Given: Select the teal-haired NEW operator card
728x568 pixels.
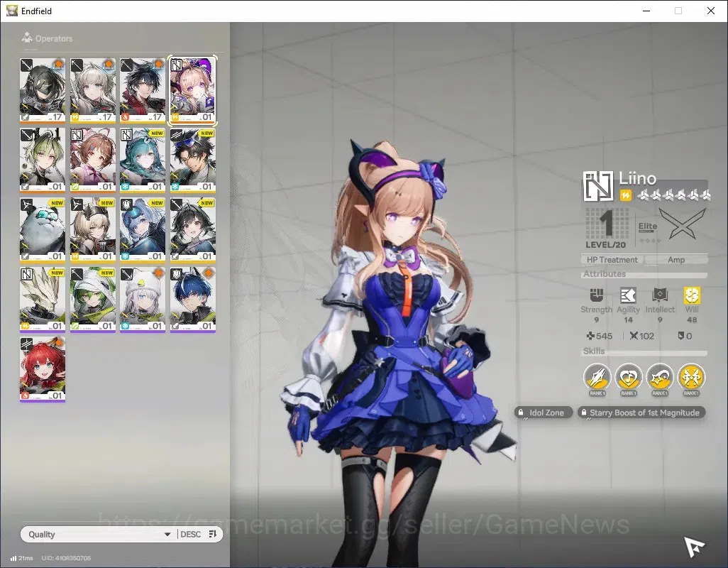Looking at the screenshot, I should 143,160.
